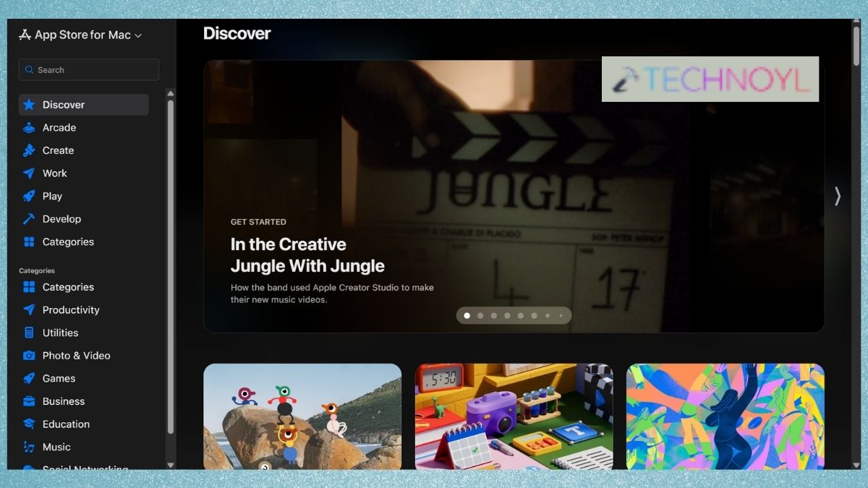Screen dimensions: 868x488
Task: Click the main page scrollbar down arrow
Action: click(x=856, y=464)
